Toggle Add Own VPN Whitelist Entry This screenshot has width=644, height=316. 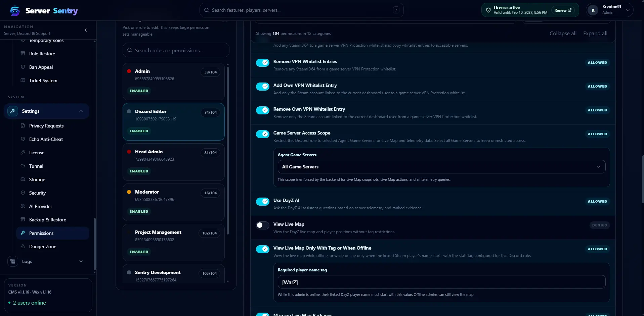coord(263,87)
